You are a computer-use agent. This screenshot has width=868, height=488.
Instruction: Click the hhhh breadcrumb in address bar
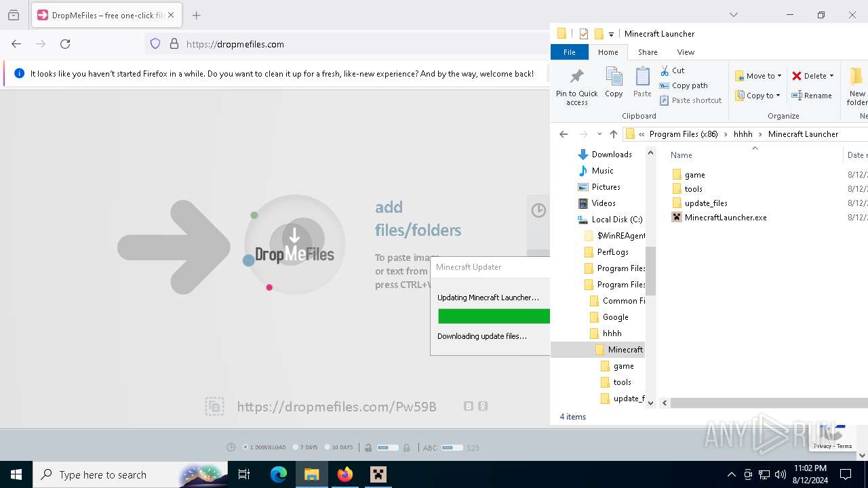(743, 134)
